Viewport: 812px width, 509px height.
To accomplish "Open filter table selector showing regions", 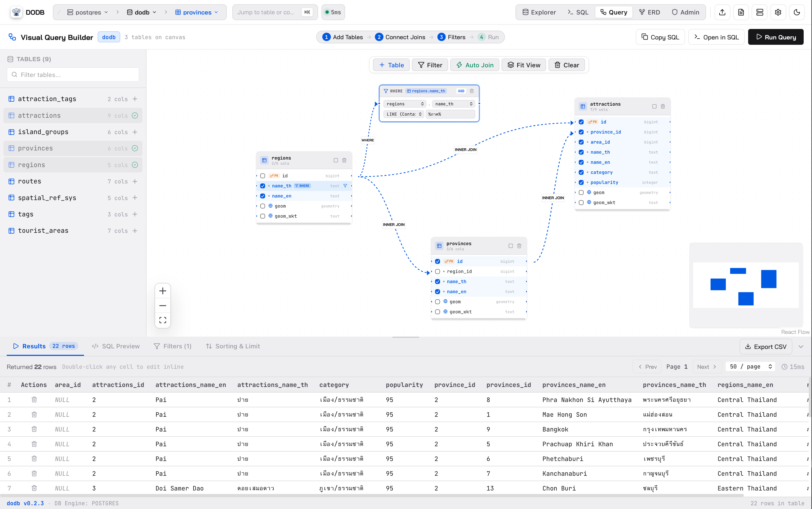I will point(405,104).
